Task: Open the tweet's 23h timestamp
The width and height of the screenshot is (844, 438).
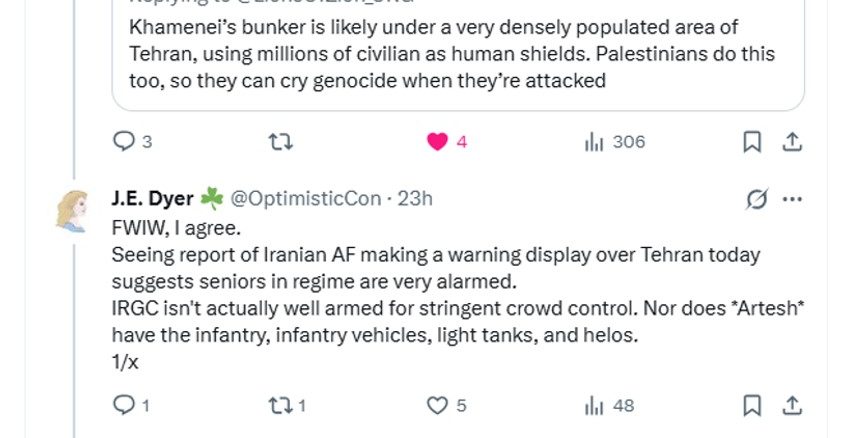Action: [415, 198]
